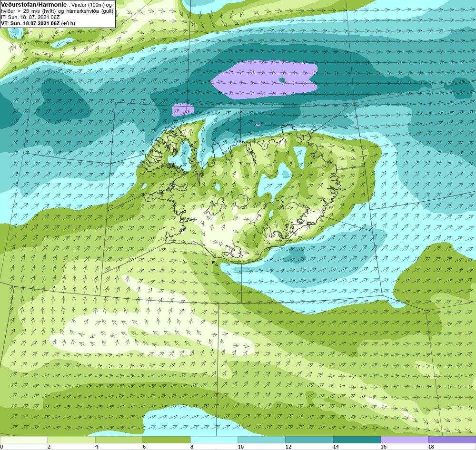Click the 2–4 m/s legend color swatch
The height and width of the screenshot is (450, 476).
(x=71, y=440)
